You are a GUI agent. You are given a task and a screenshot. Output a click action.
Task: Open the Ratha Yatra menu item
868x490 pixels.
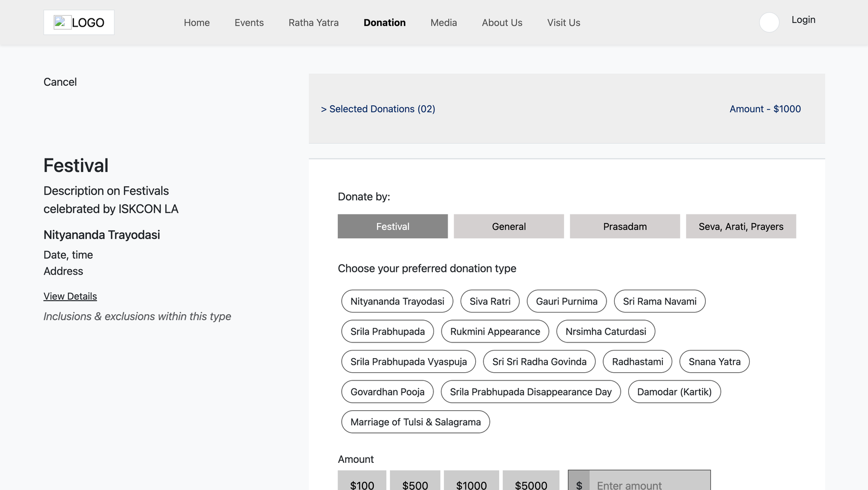pyautogui.click(x=314, y=23)
